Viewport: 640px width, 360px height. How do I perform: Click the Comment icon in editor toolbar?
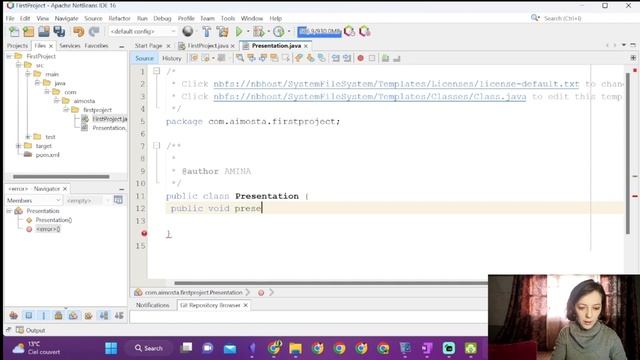click(385, 58)
